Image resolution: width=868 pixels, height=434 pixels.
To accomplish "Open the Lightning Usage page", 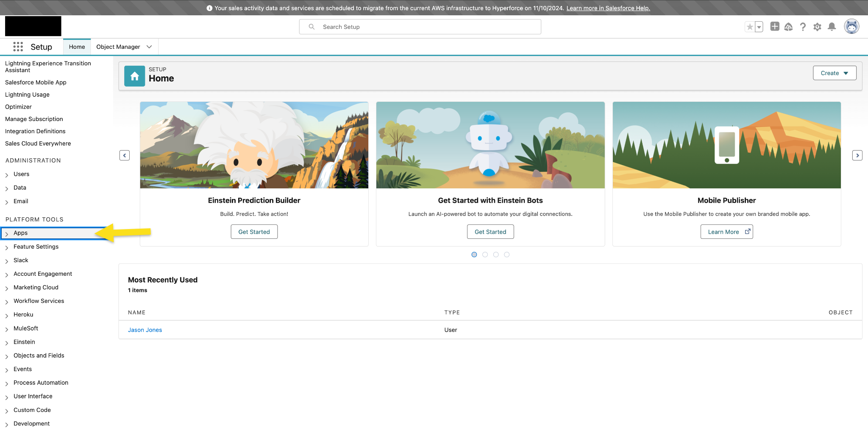I will click(27, 95).
